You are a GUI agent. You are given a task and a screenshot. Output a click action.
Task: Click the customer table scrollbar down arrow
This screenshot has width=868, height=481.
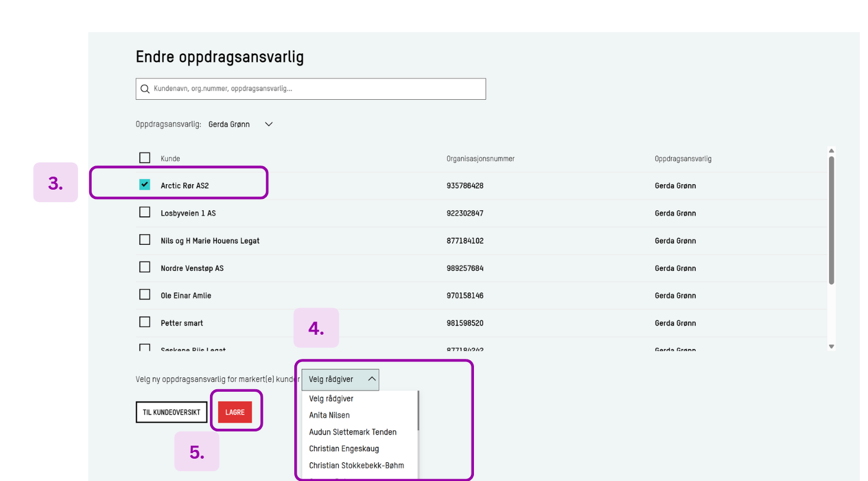[x=831, y=346]
